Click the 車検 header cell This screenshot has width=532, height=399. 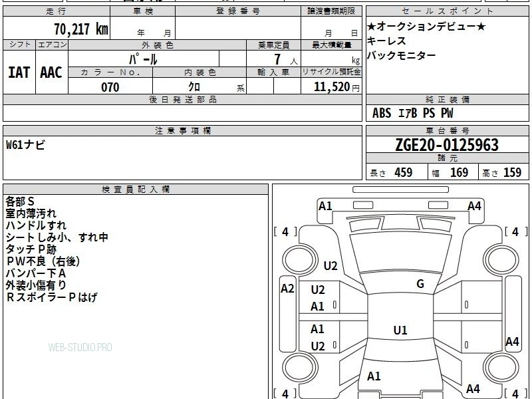pyautogui.click(x=143, y=11)
